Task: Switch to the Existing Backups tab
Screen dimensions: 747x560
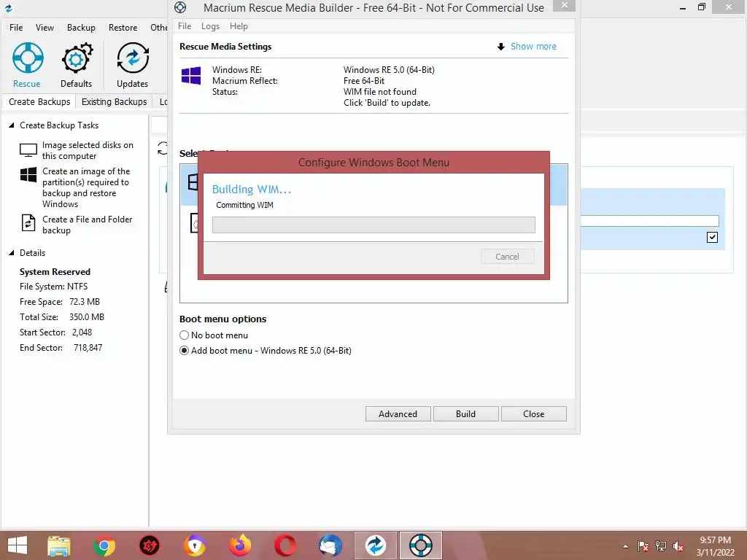Action: point(114,102)
